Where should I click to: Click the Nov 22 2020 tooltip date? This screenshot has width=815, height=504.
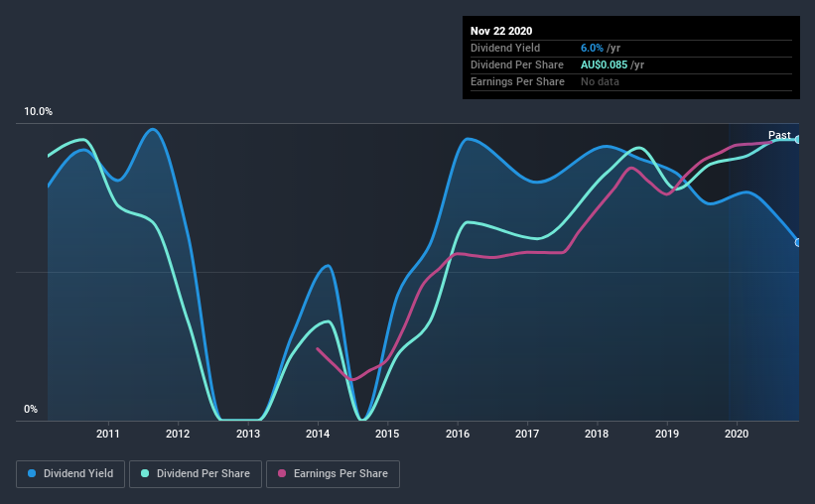(x=501, y=31)
